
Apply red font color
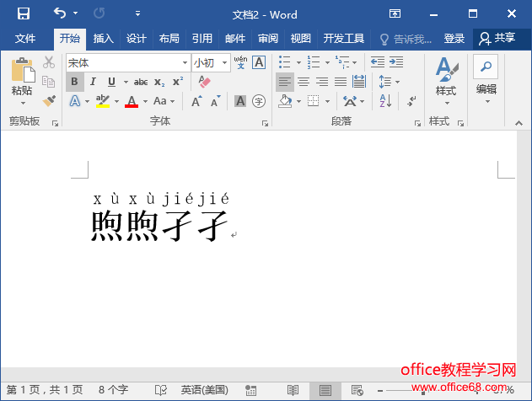coord(132,101)
